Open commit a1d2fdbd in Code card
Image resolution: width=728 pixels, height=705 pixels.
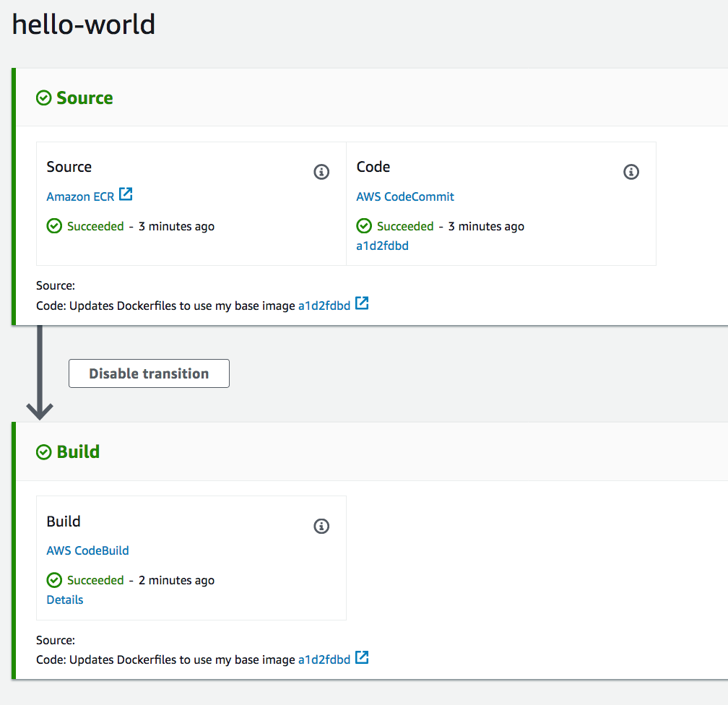tap(382, 246)
